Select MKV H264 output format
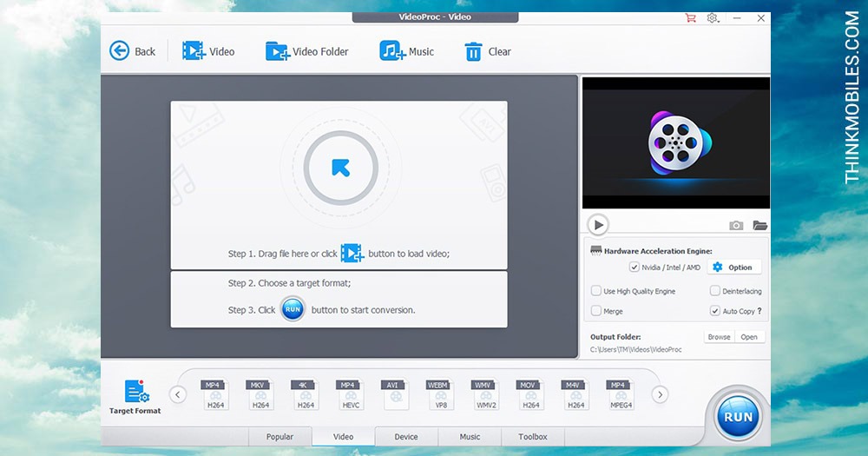 click(260, 394)
